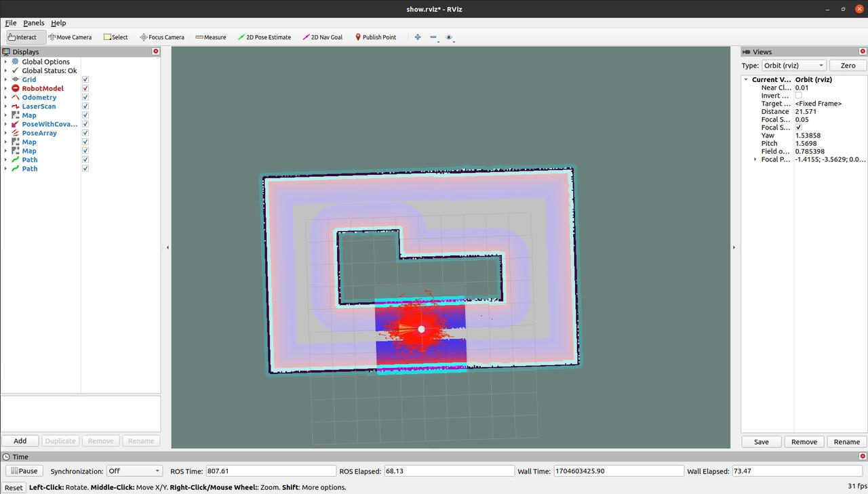The width and height of the screenshot is (868, 494).
Task: Open the File menu
Action: tap(11, 23)
